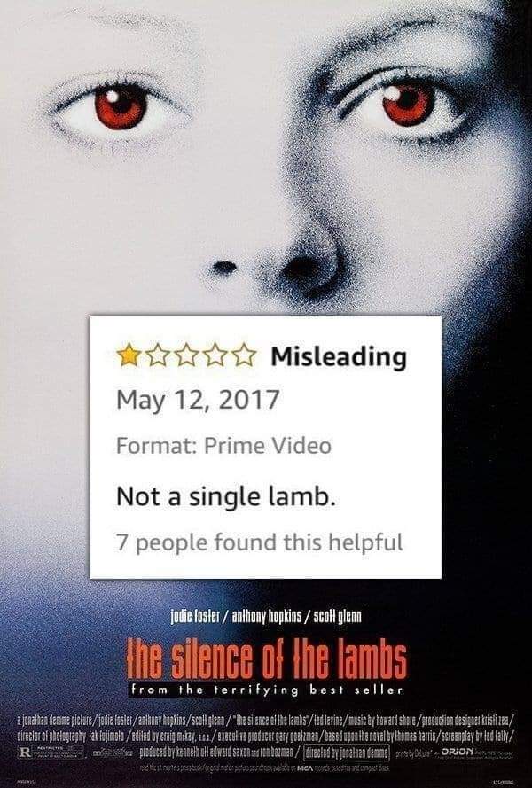Screen dimensions: 532x788
Task: Select the "Not a single lamb." review text
Action: (226, 496)
